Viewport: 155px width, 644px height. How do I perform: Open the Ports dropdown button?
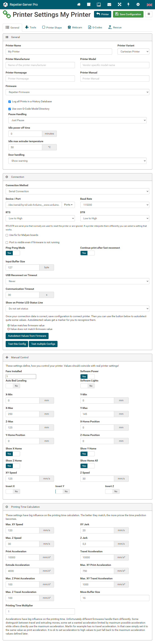pyautogui.click(x=68, y=205)
